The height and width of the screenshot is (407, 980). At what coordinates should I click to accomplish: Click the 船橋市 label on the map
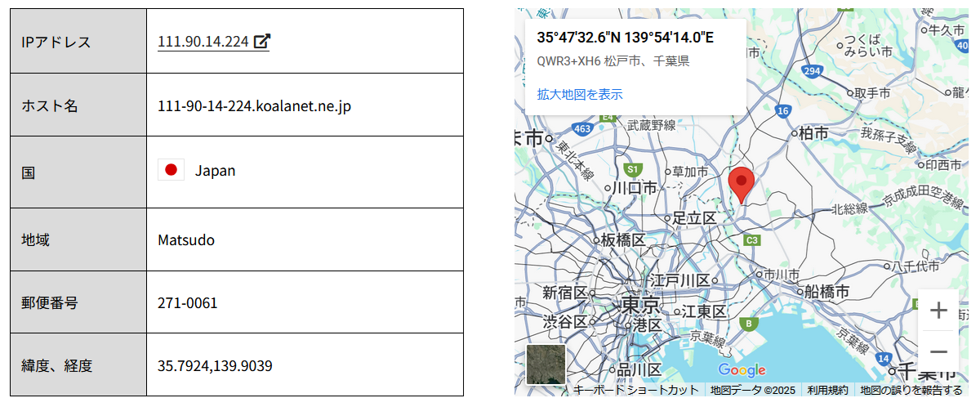click(826, 291)
